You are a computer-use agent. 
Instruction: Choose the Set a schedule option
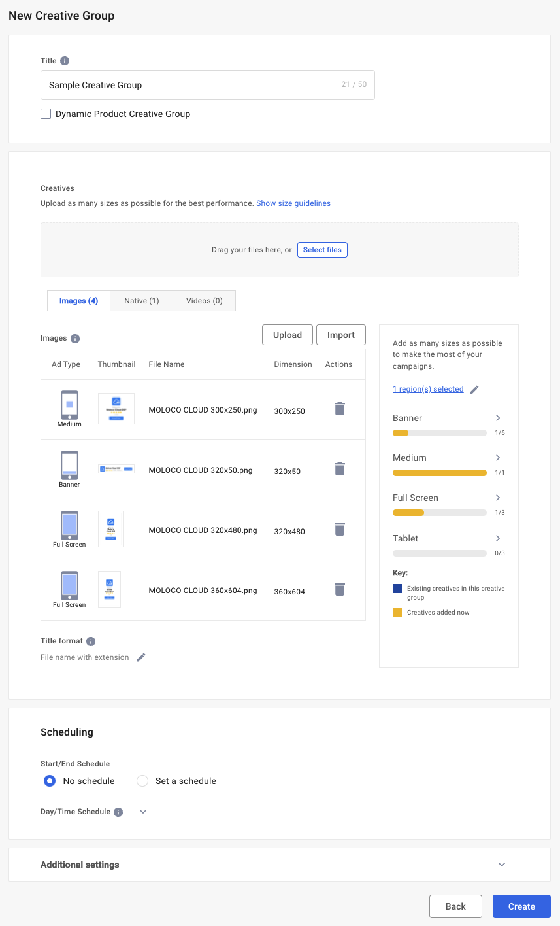click(x=142, y=781)
